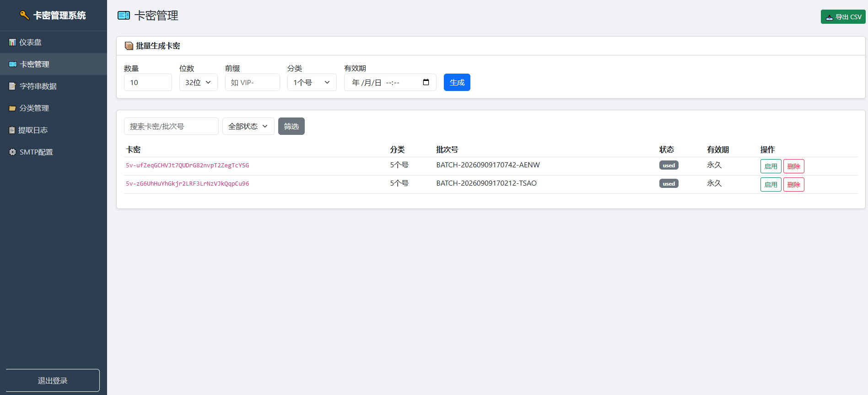Viewport: 868px width, 395px height.
Task: Focus the 有效期 date-time input
Action: click(390, 82)
